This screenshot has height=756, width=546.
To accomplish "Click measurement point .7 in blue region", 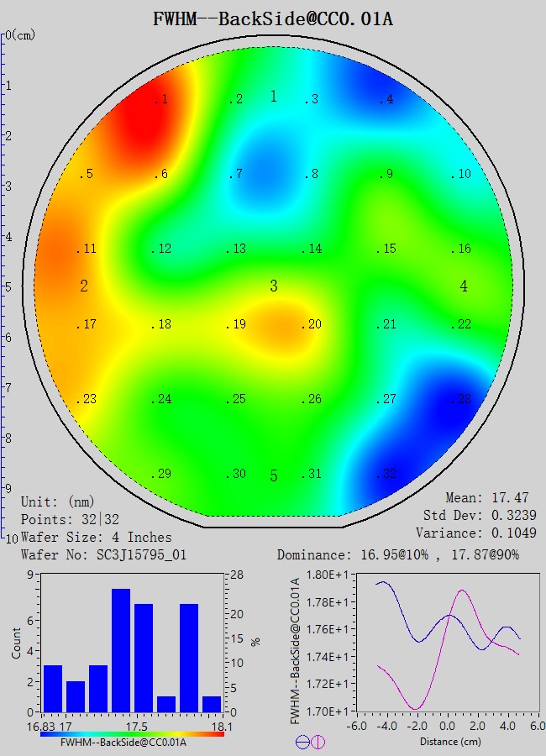I will 238,174.
